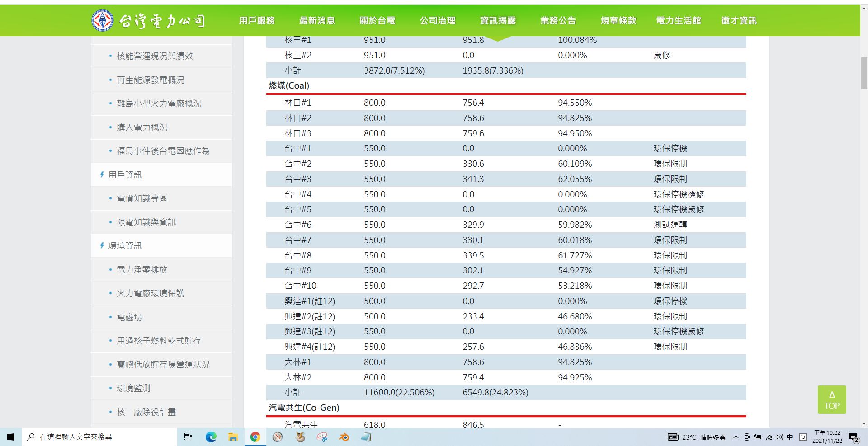This screenshot has height=446, width=868.
Task: Open the 最新消息 menu
Action: (317, 20)
